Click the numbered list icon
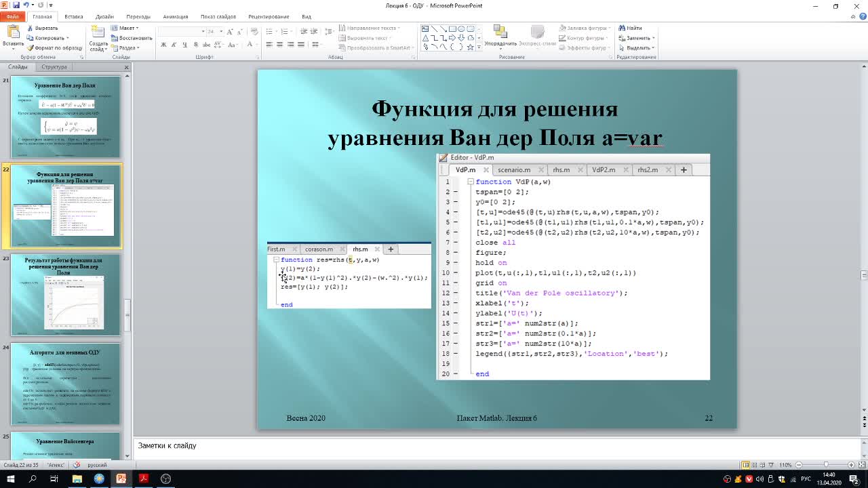Viewport: 868px width, 488px height. [284, 31]
